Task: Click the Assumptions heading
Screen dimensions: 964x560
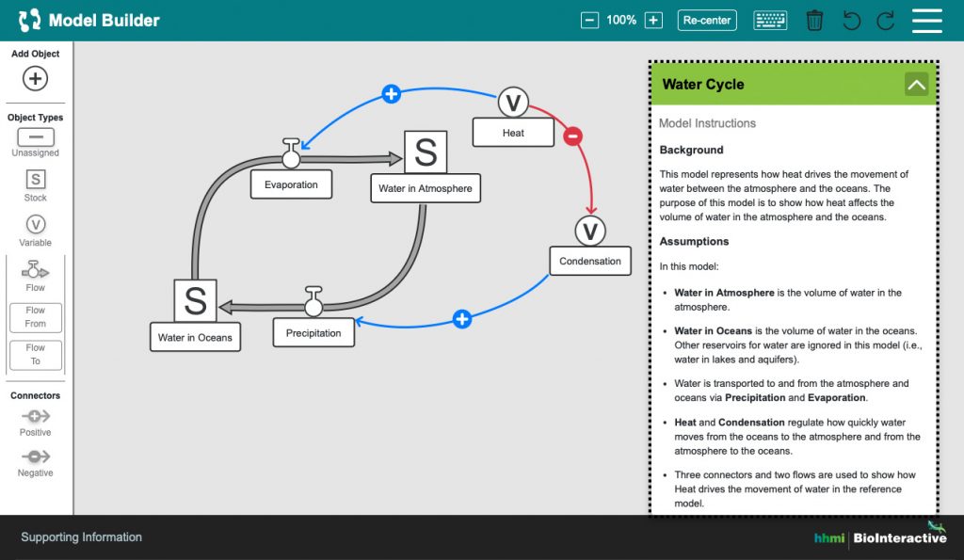Action: point(694,242)
